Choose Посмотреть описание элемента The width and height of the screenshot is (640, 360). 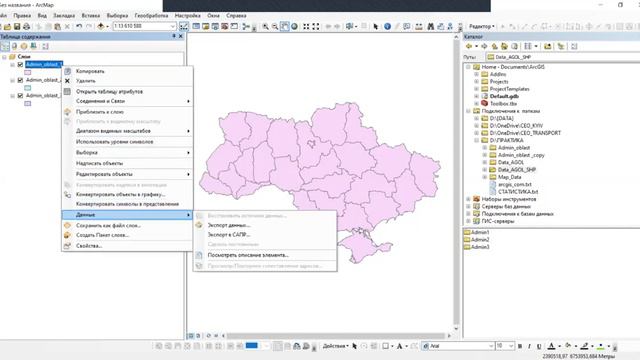tap(265, 255)
